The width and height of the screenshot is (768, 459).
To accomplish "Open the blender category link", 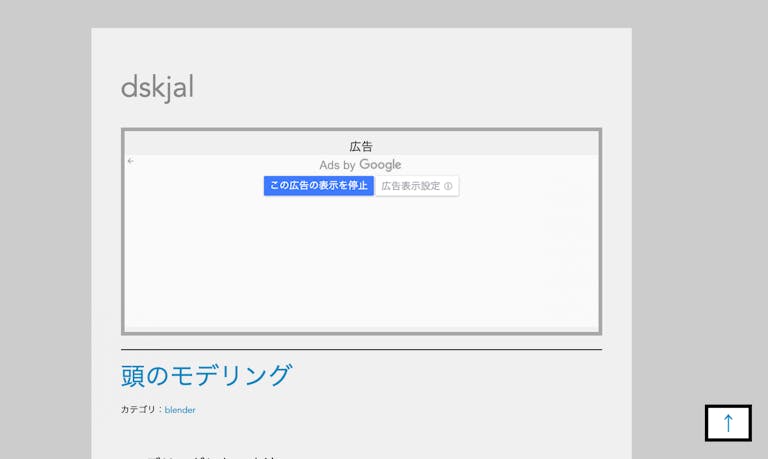I will coord(180,410).
